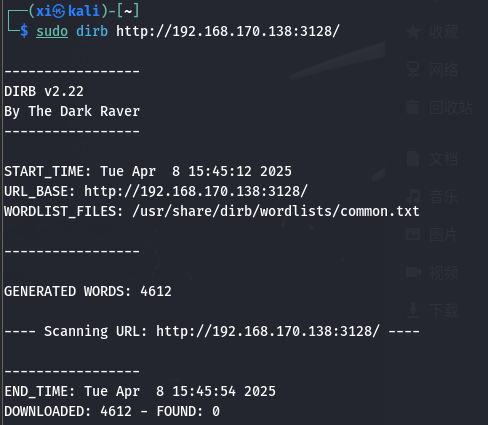Click the 下载 download arrow icon
This screenshot has height=425, width=488.
tap(413, 310)
